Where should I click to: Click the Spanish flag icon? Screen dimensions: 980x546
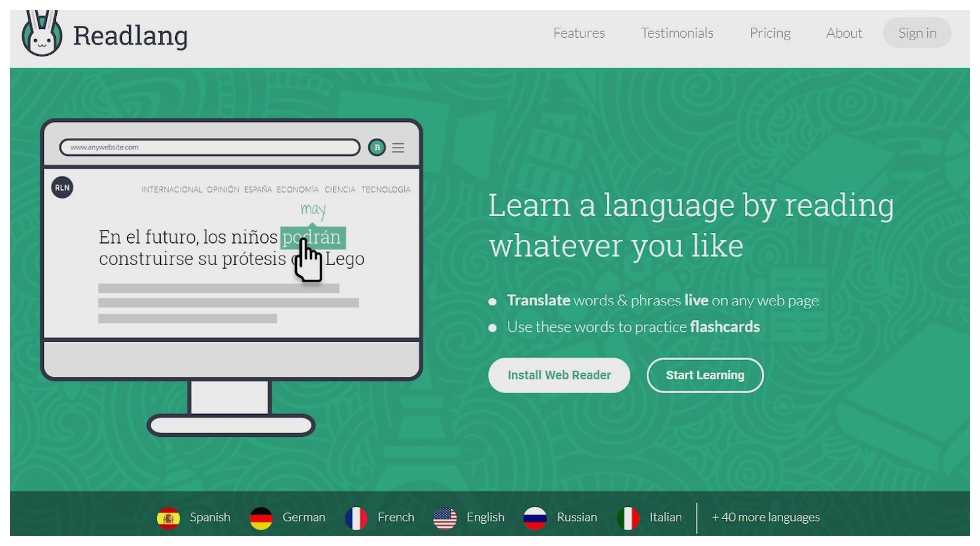169,518
